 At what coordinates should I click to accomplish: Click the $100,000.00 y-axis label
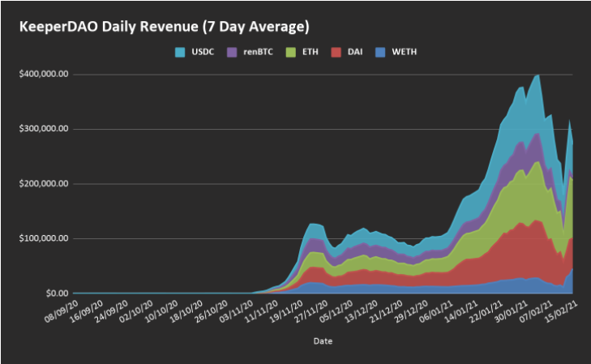click(x=44, y=238)
